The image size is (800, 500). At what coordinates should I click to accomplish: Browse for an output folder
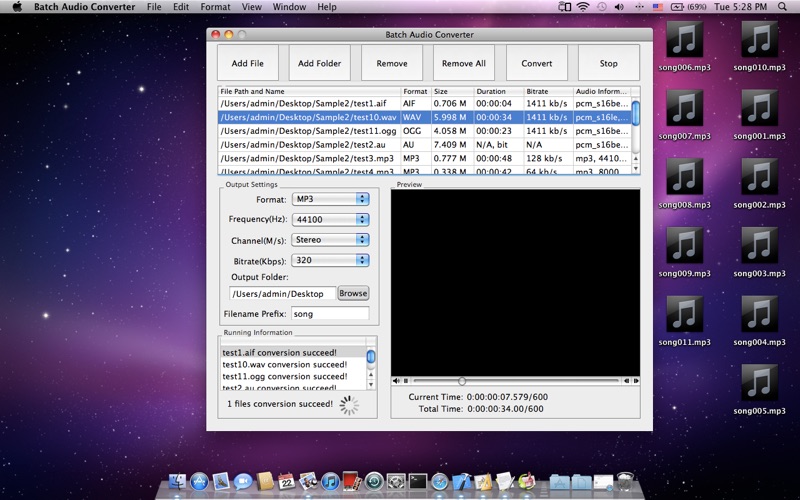tap(353, 293)
